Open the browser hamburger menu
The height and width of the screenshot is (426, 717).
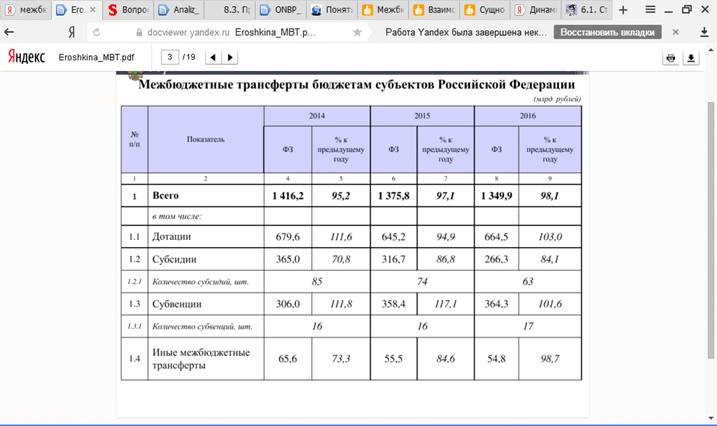pyautogui.click(x=650, y=9)
